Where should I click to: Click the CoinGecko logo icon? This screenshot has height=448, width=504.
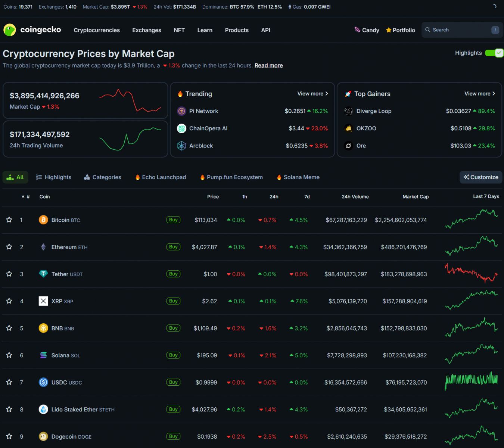pyautogui.click(x=10, y=30)
